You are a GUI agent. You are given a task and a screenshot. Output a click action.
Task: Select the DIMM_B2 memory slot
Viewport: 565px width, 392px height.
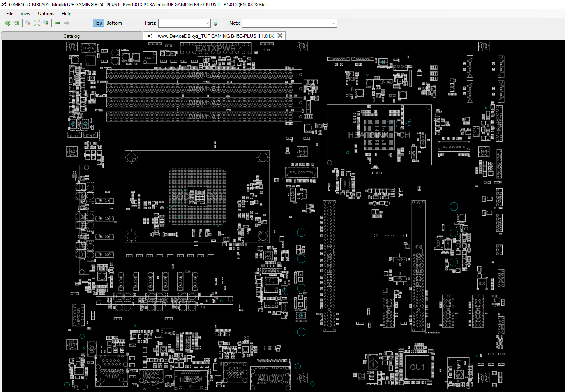pos(204,74)
